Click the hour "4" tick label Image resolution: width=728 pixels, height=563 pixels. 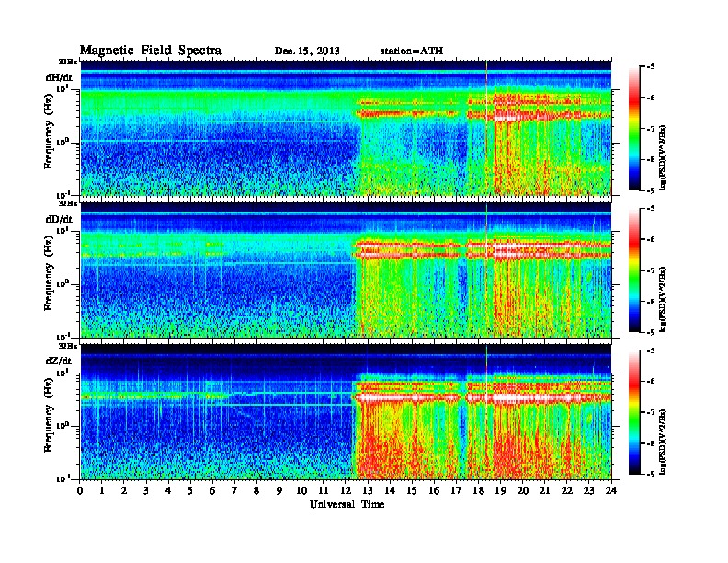point(168,490)
